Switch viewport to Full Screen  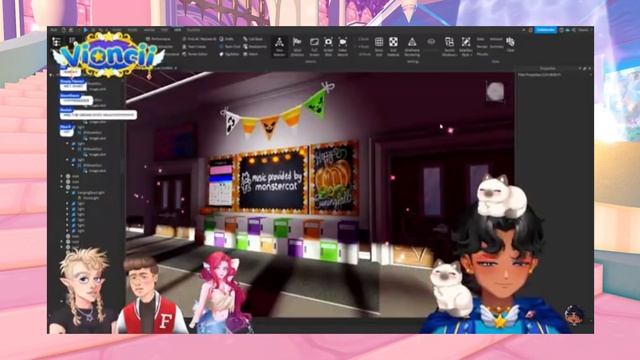[314, 47]
